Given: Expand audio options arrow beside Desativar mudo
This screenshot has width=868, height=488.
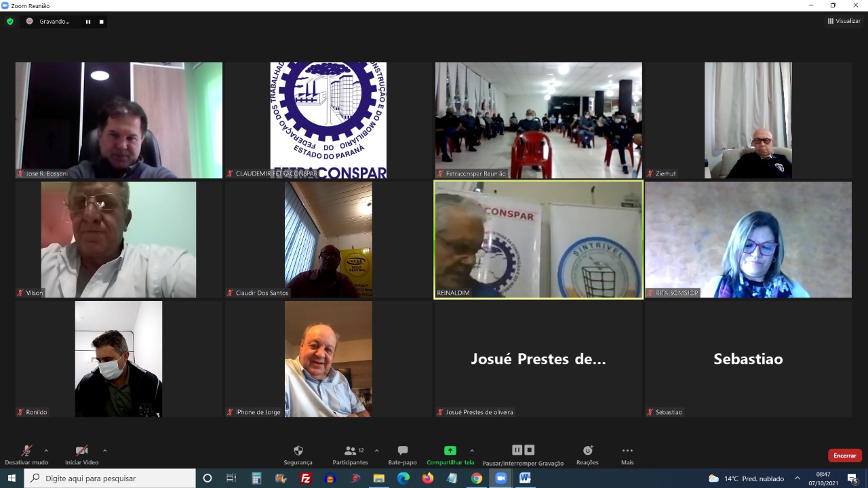Looking at the screenshot, I should click(x=46, y=450).
